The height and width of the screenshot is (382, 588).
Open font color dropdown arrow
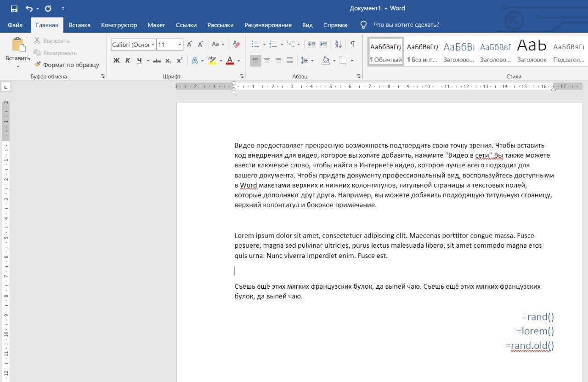(x=238, y=60)
